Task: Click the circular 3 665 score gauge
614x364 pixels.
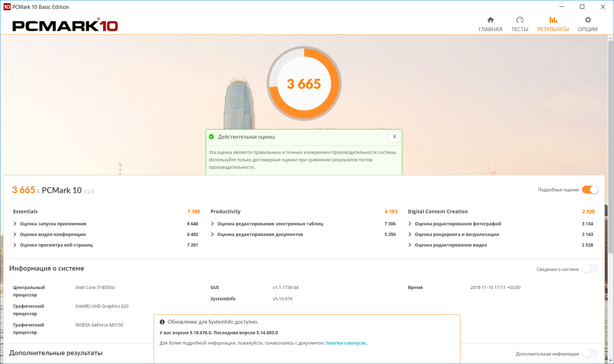Action: click(x=304, y=84)
